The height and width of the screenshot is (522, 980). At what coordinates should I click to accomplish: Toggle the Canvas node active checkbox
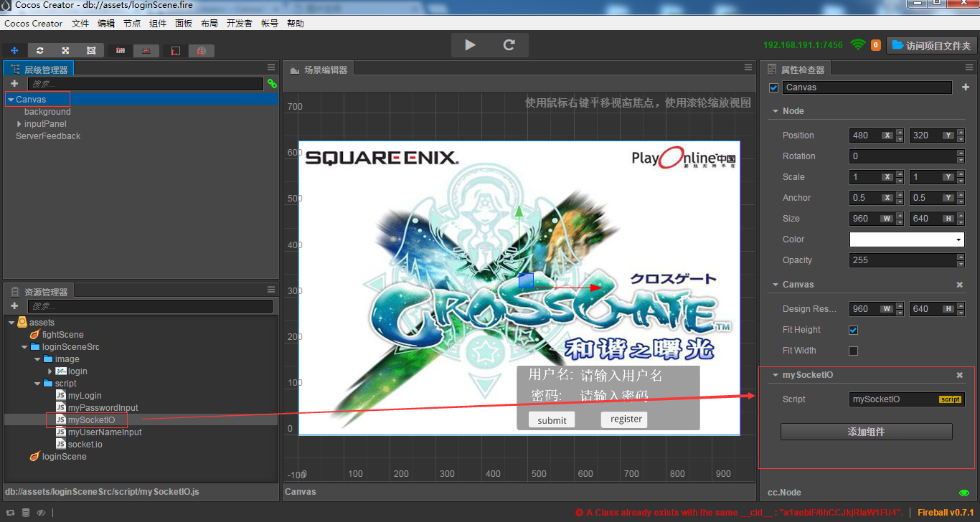coord(773,87)
